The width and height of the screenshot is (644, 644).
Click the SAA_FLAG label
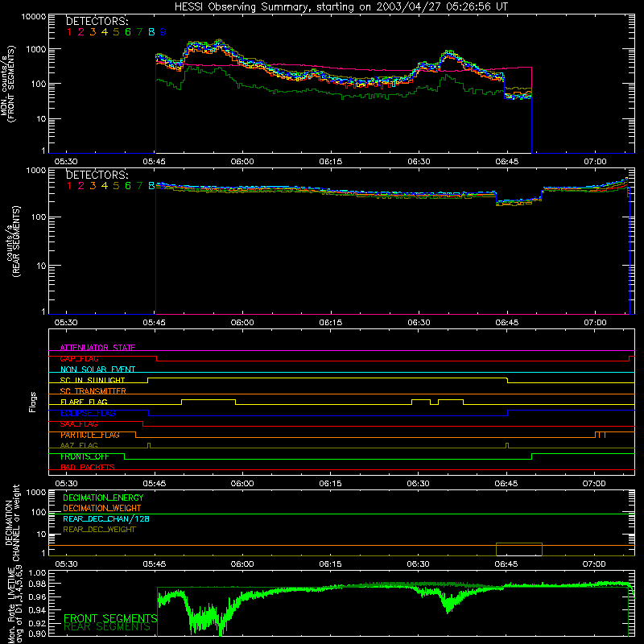pyautogui.click(x=79, y=424)
